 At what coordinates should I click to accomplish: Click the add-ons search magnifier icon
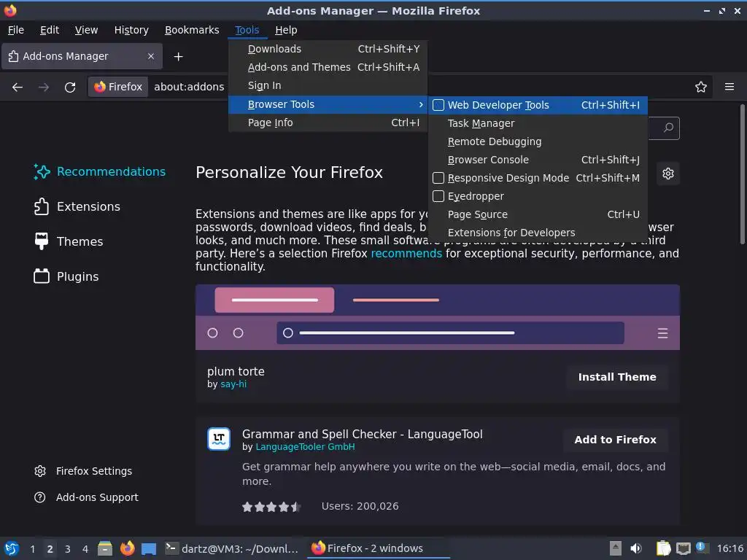click(668, 128)
